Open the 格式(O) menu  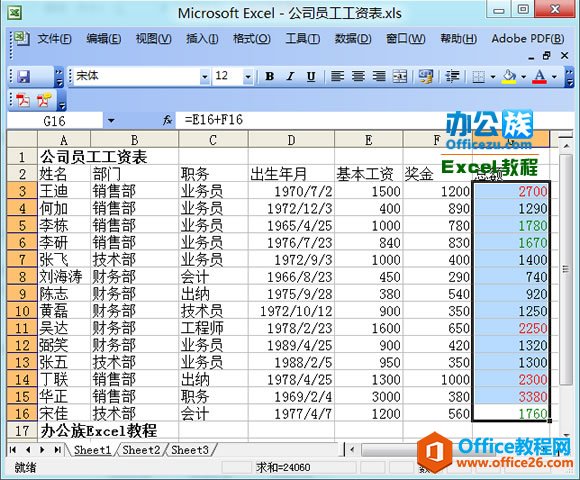pos(252,39)
